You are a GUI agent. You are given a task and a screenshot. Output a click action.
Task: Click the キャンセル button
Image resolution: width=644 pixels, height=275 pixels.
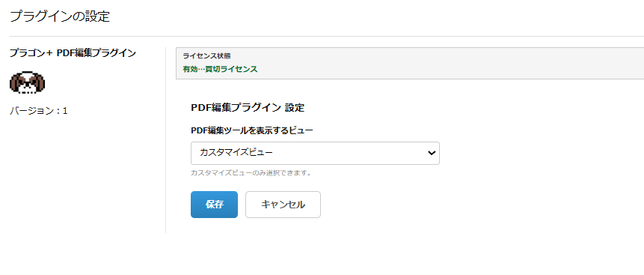(x=283, y=205)
